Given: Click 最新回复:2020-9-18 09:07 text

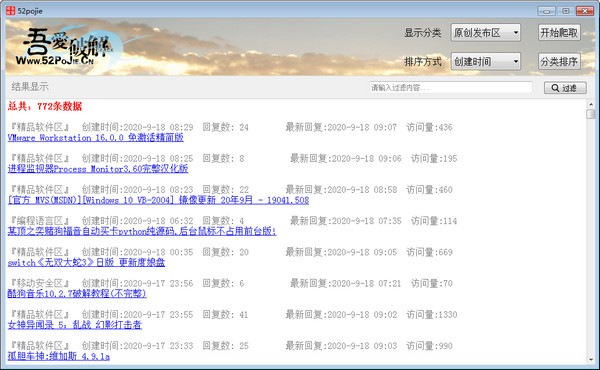Looking at the screenshot, I should [341, 127].
